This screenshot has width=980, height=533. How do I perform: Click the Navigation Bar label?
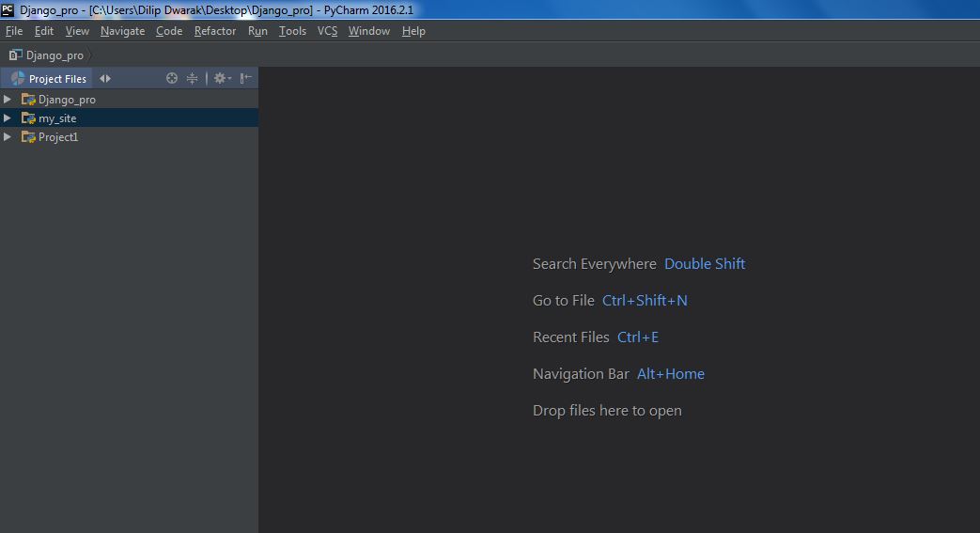click(x=581, y=373)
